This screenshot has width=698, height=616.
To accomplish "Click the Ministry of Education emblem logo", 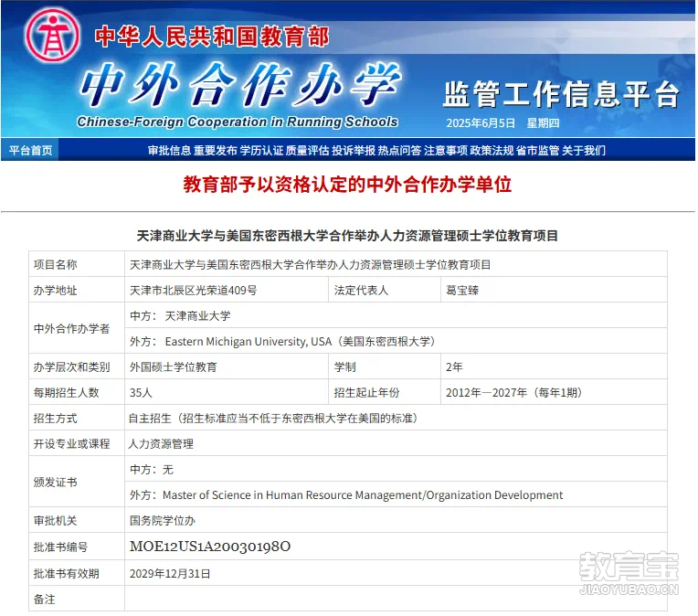I will click(x=52, y=36).
